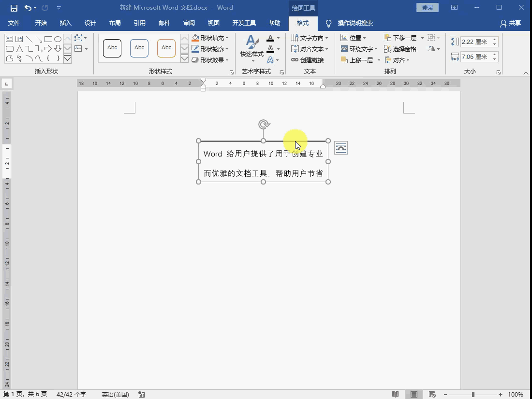Pick the left brace shape
532x399 pixels.
pyautogui.click(x=48, y=58)
